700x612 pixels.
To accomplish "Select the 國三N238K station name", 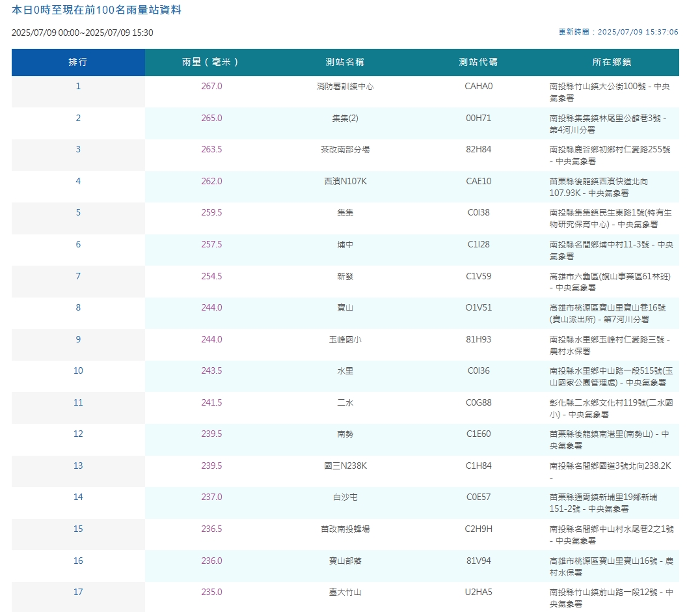I will pos(345,466).
